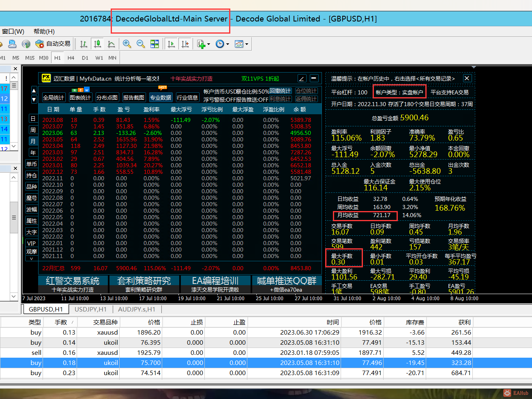The width and height of the screenshot is (532, 399).
Task: Open the periodicity clock dropdown
Action: click(x=227, y=44)
